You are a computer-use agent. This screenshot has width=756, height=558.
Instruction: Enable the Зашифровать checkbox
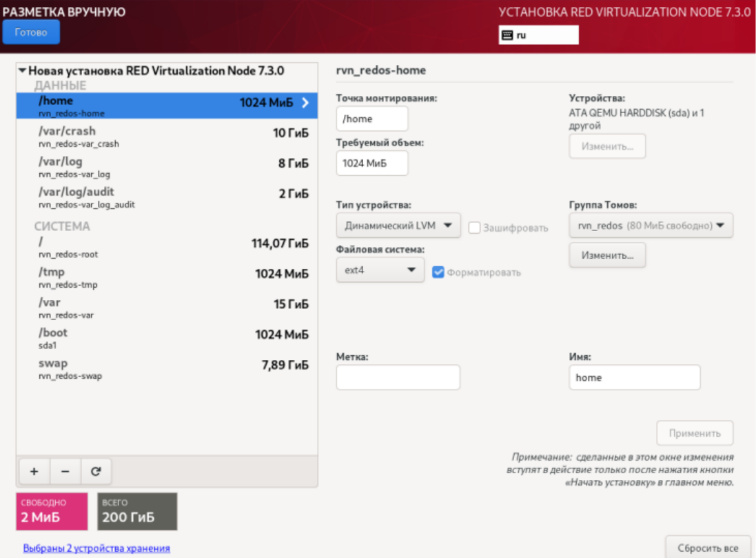[x=474, y=228]
